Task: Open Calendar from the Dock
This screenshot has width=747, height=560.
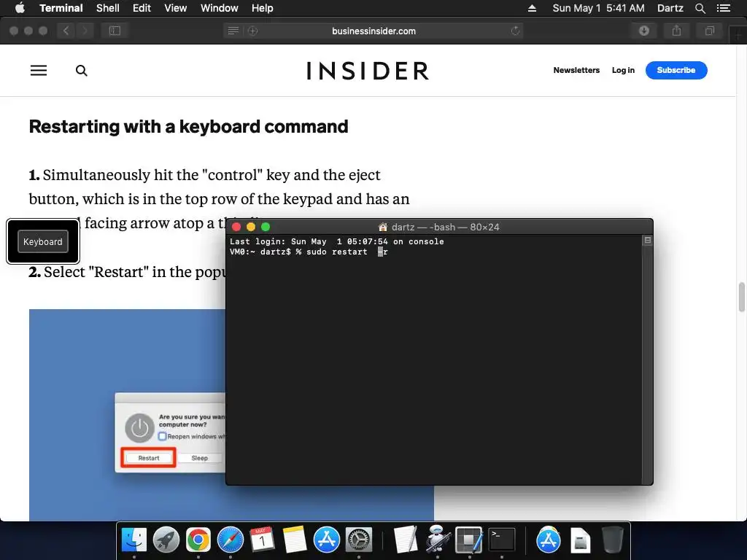Action: coord(263,540)
